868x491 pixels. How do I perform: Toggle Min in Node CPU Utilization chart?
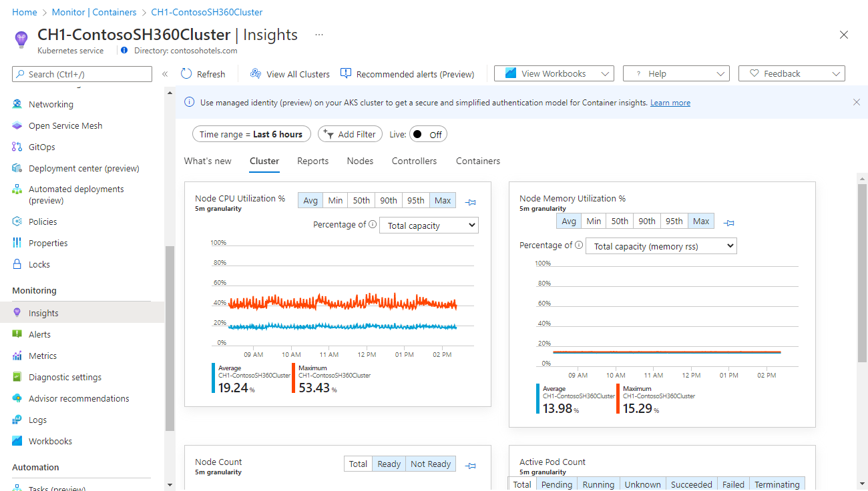(336, 200)
